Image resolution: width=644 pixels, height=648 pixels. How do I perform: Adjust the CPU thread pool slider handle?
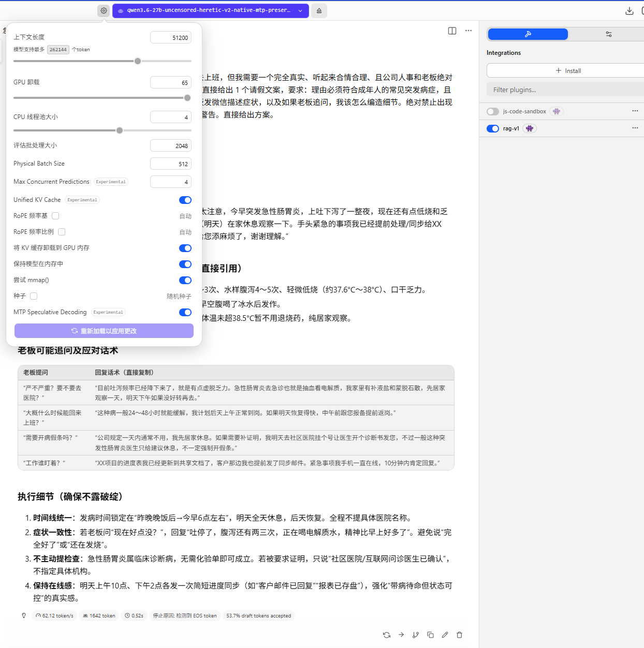point(120,130)
